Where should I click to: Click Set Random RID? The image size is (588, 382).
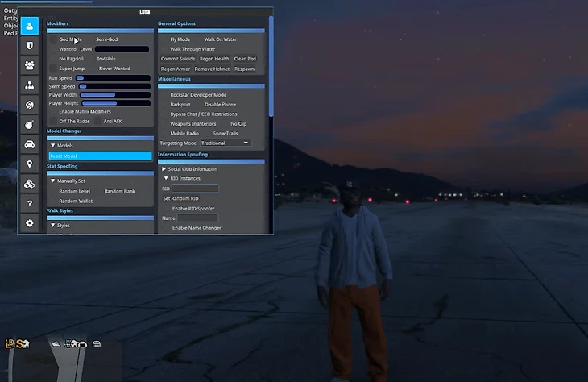coord(180,198)
